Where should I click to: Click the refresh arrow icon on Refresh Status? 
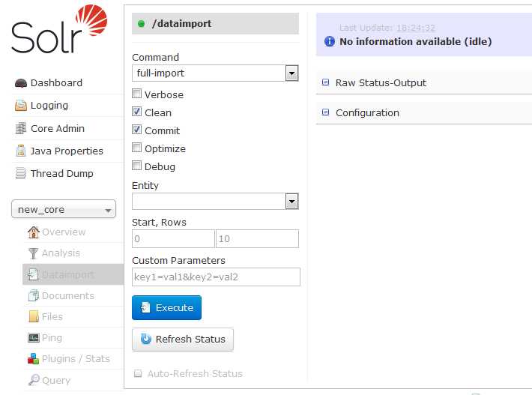tap(146, 339)
